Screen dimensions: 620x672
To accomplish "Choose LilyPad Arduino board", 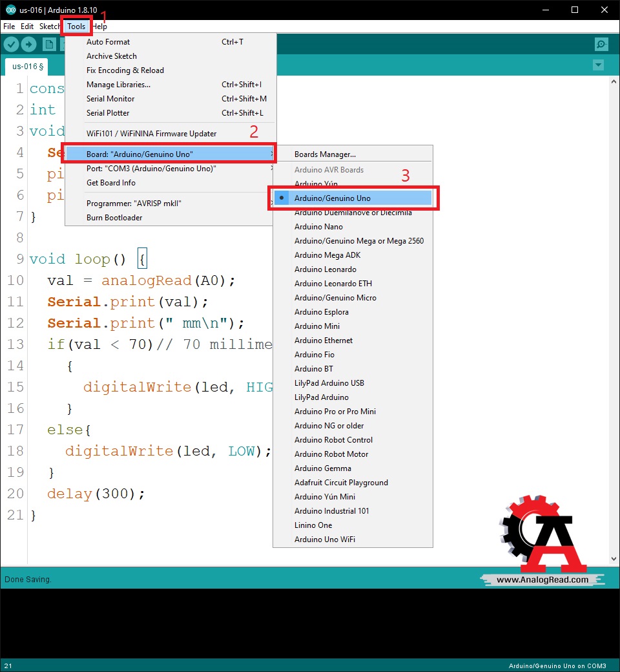I will tap(353, 397).
